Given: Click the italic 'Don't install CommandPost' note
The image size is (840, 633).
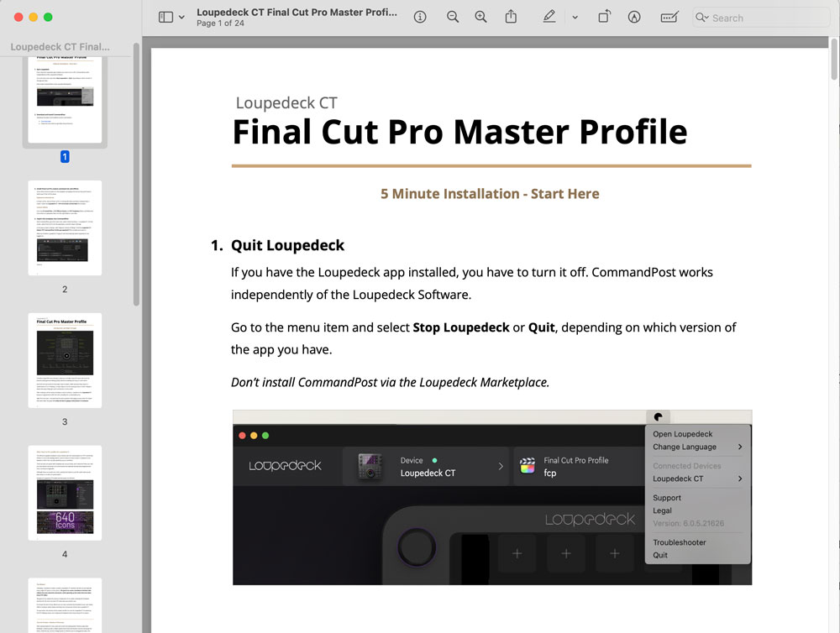Looking at the screenshot, I should [x=390, y=382].
